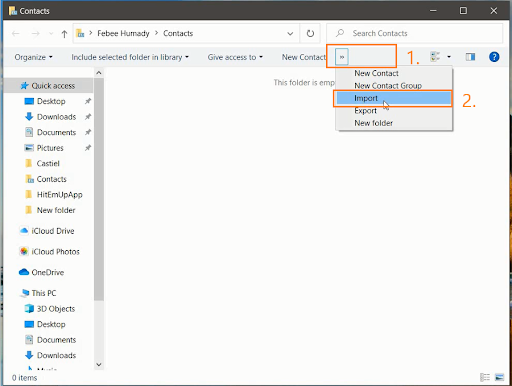Open pinned Desktop under Quick access
The height and width of the screenshot is (386, 512).
tap(51, 101)
